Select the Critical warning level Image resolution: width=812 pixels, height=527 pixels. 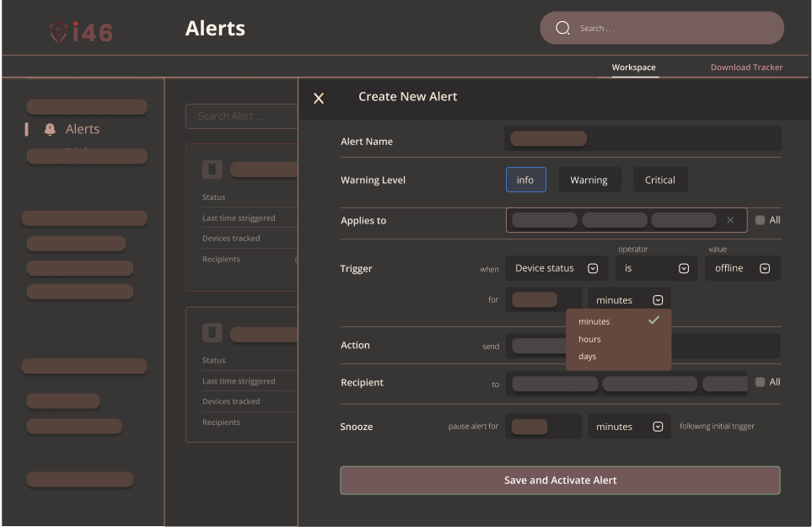click(660, 180)
